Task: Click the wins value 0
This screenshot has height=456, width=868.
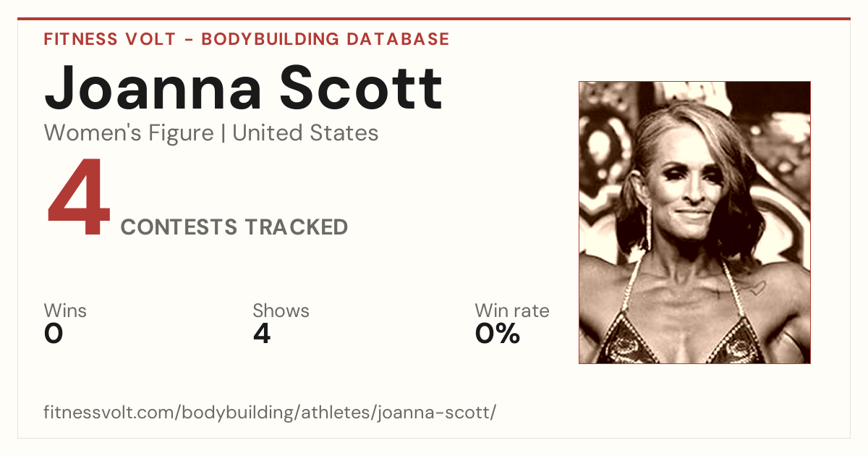Action: (54, 334)
